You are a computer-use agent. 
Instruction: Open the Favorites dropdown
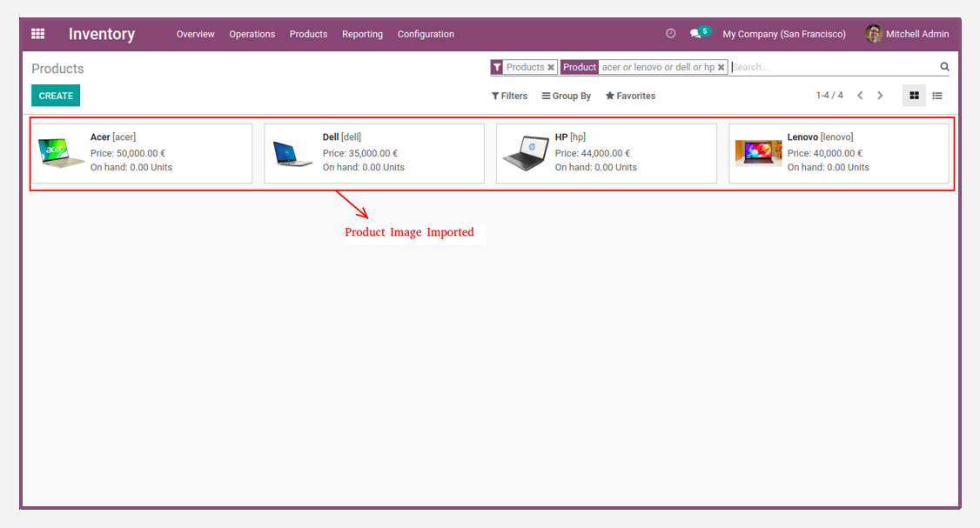point(630,96)
